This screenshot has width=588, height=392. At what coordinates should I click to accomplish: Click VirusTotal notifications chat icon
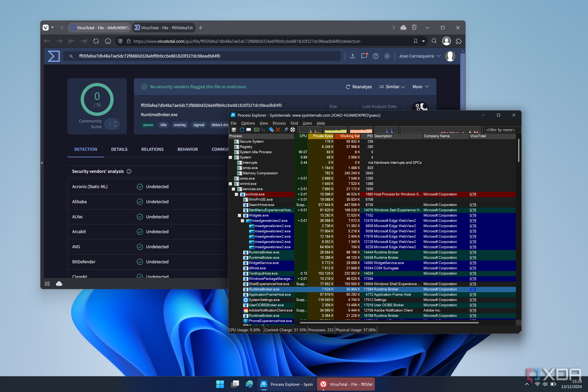364,56
